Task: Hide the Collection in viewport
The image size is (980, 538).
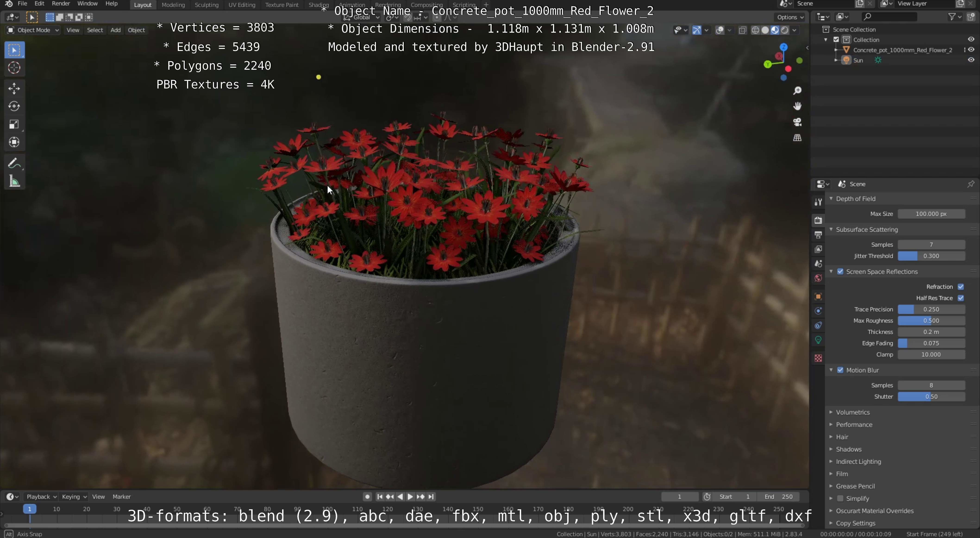Action: click(x=971, y=40)
